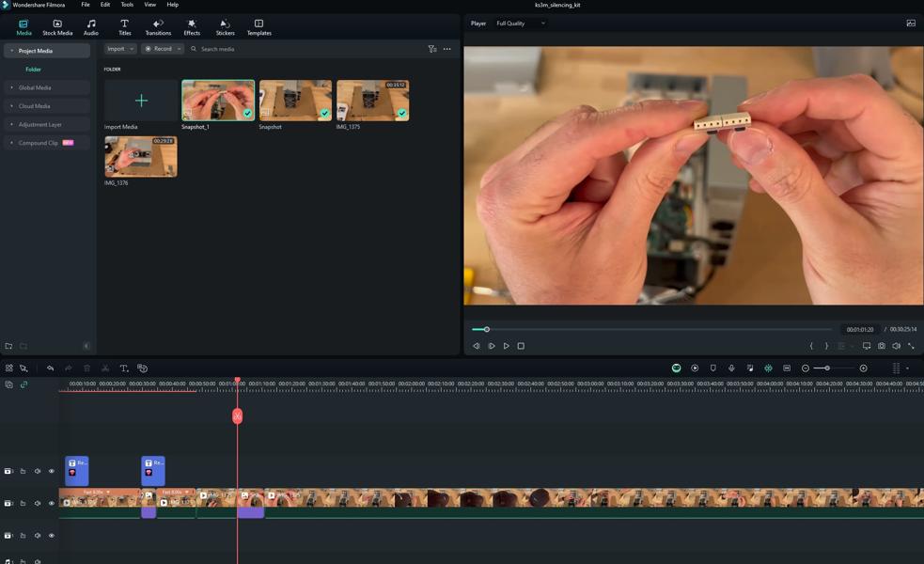Click the render preview icon
924x564 pixels.
point(695,368)
